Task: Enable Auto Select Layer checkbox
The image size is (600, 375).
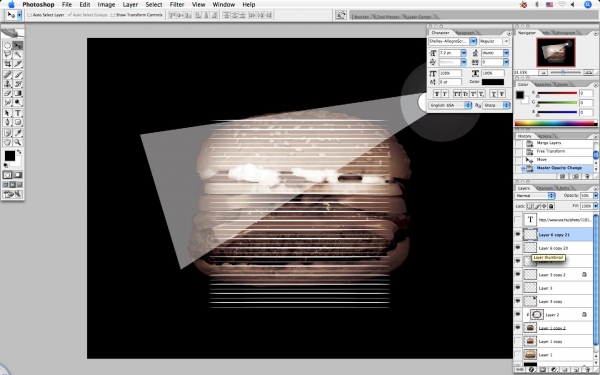Action: click(29, 15)
